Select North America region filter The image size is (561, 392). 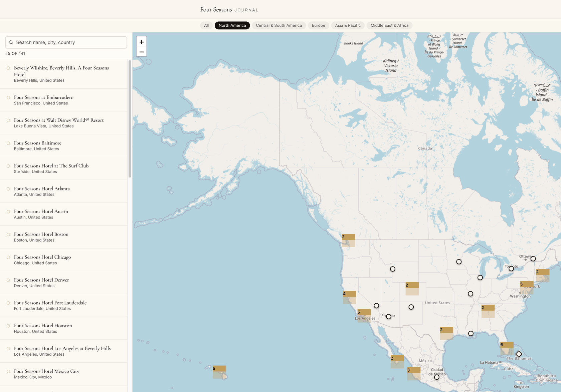tap(232, 25)
